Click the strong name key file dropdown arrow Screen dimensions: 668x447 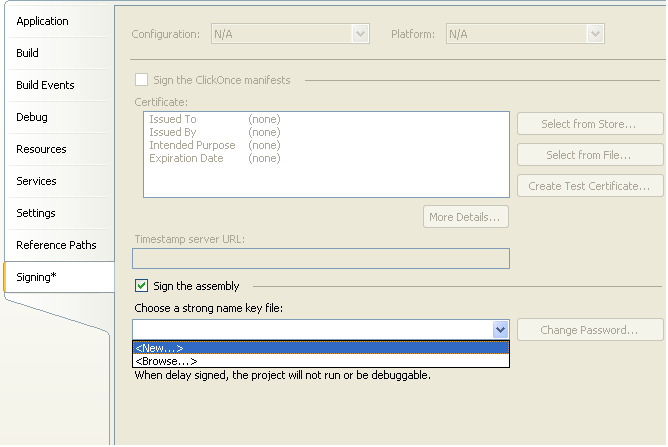click(500, 330)
